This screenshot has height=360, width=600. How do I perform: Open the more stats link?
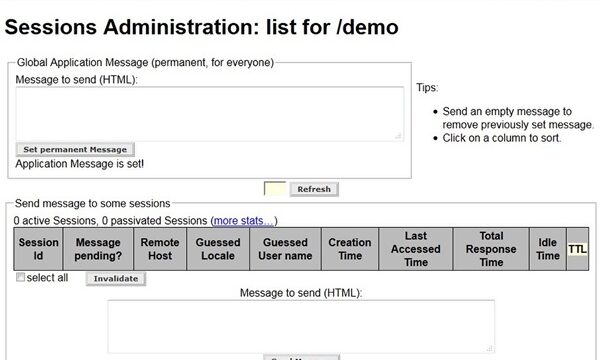(243, 221)
